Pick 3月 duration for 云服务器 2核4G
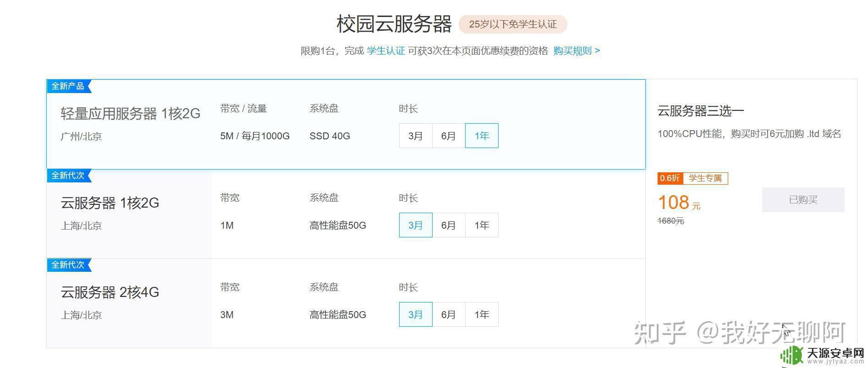This screenshot has width=868, height=368. 416,314
